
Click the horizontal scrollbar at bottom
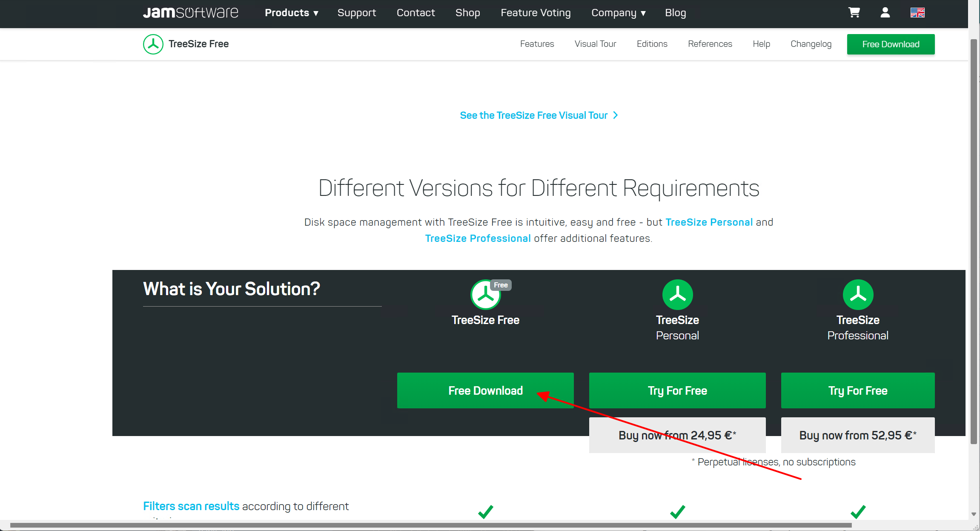tap(431, 525)
